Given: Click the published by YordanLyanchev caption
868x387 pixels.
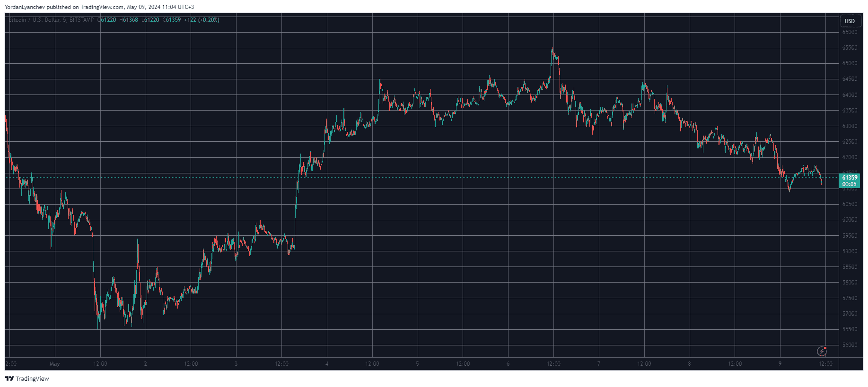Looking at the screenshot, I should coord(99,7).
